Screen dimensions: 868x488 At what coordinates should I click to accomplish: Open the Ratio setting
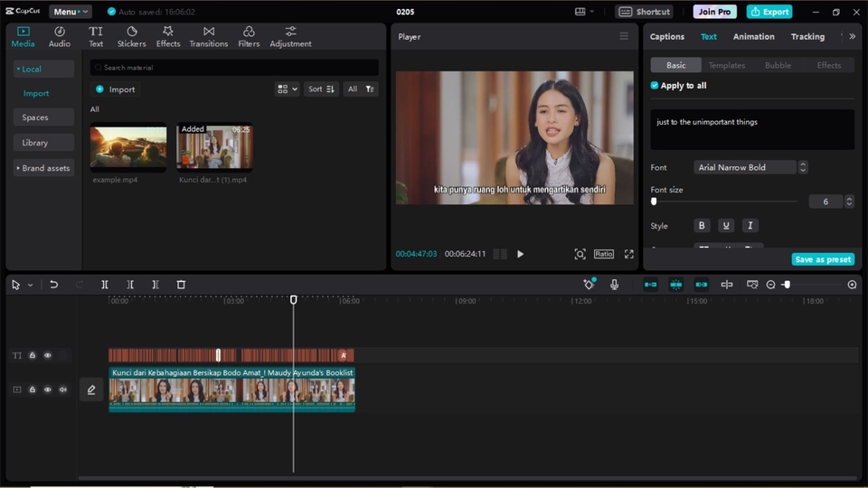(x=603, y=254)
